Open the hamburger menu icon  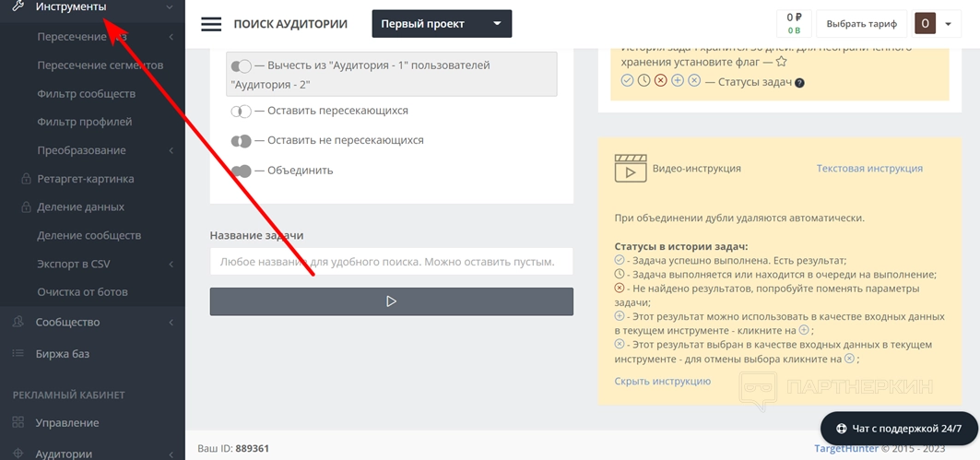click(211, 24)
